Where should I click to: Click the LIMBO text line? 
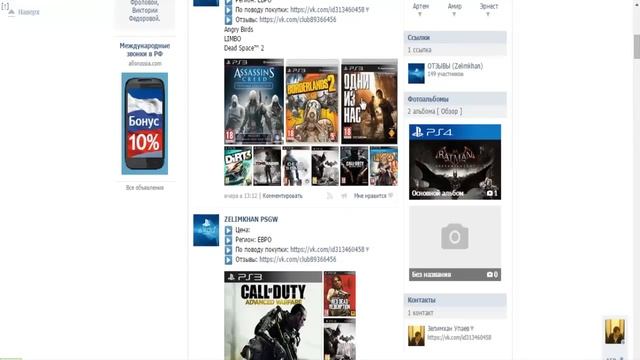[x=232, y=39]
